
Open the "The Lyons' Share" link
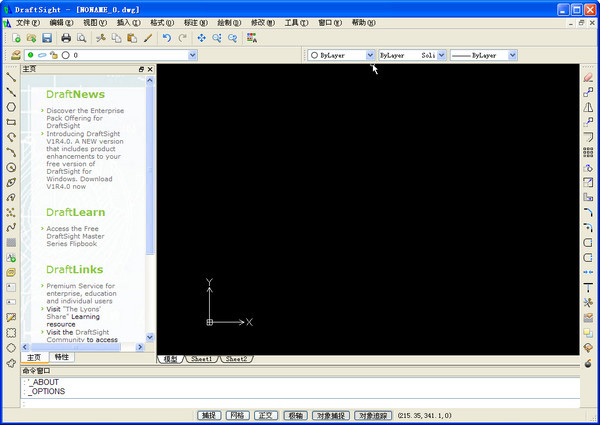point(80,310)
